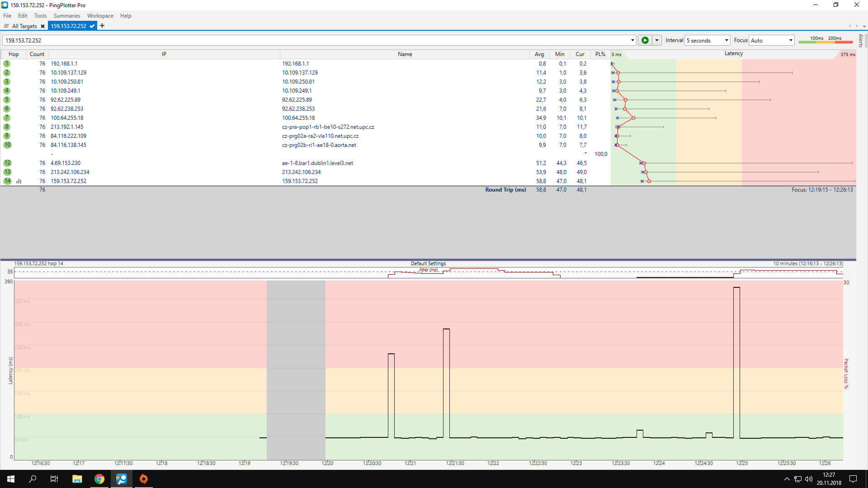Open the Summaries menu

(x=66, y=16)
